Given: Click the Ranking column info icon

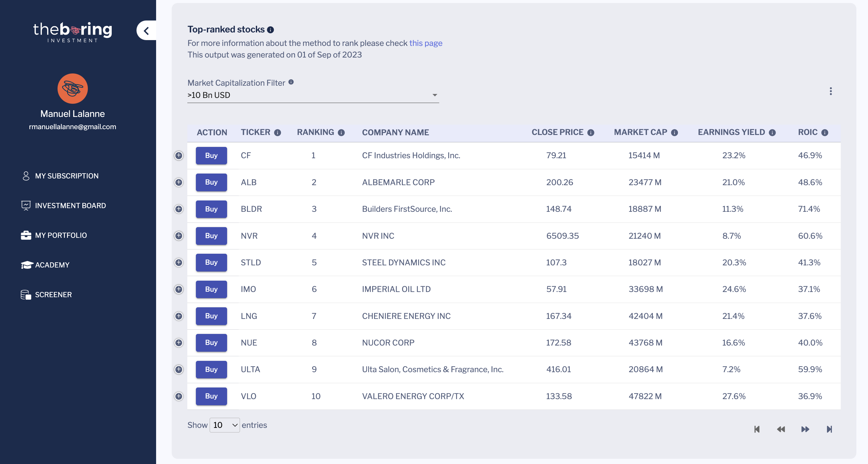Looking at the screenshot, I should click(x=341, y=133).
